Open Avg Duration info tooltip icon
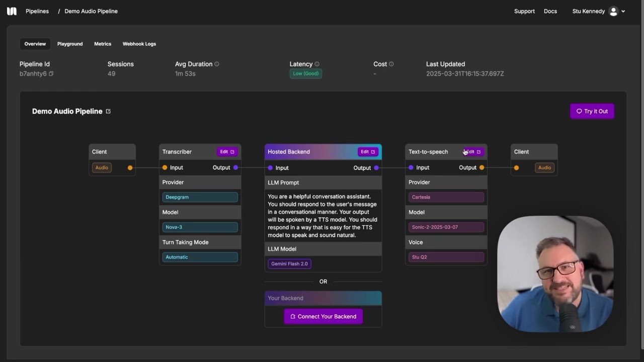 pyautogui.click(x=217, y=64)
